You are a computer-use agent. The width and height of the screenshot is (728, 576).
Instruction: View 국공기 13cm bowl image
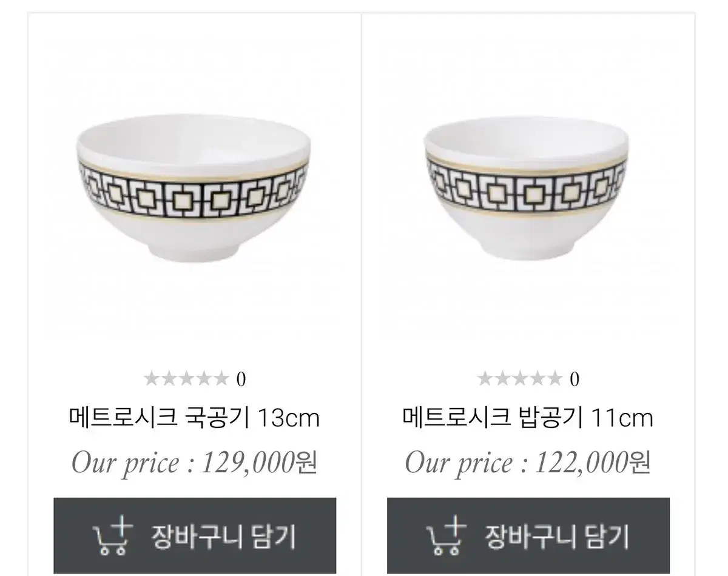point(194,187)
